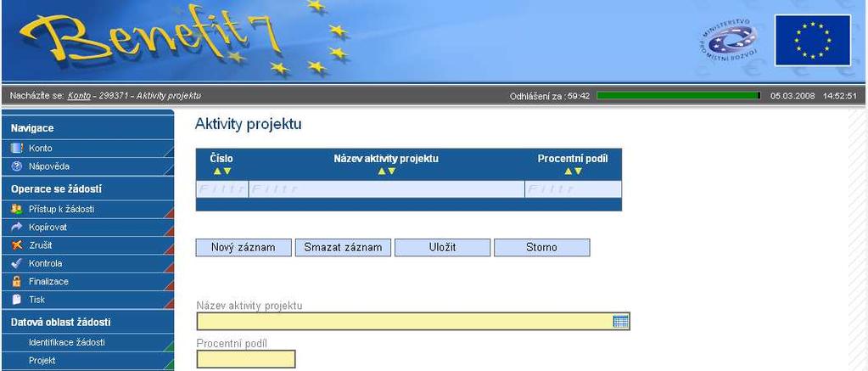The height and width of the screenshot is (371, 868).
Task: Click Číslo column header
Action: point(221,159)
